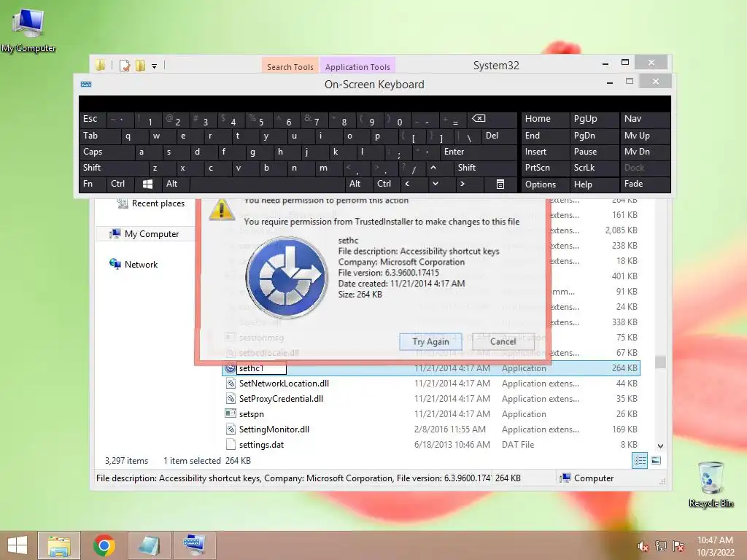Toggle the right Alt key
The image size is (747, 560).
pyautogui.click(x=359, y=184)
